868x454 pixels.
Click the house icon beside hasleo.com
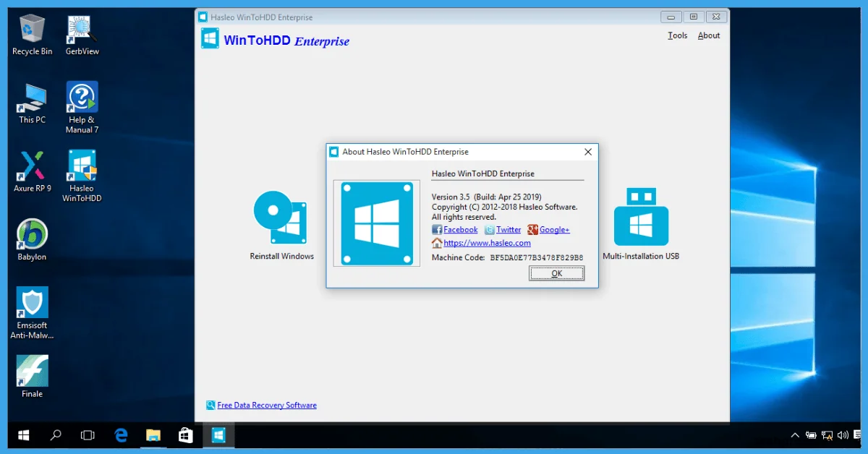437,243
